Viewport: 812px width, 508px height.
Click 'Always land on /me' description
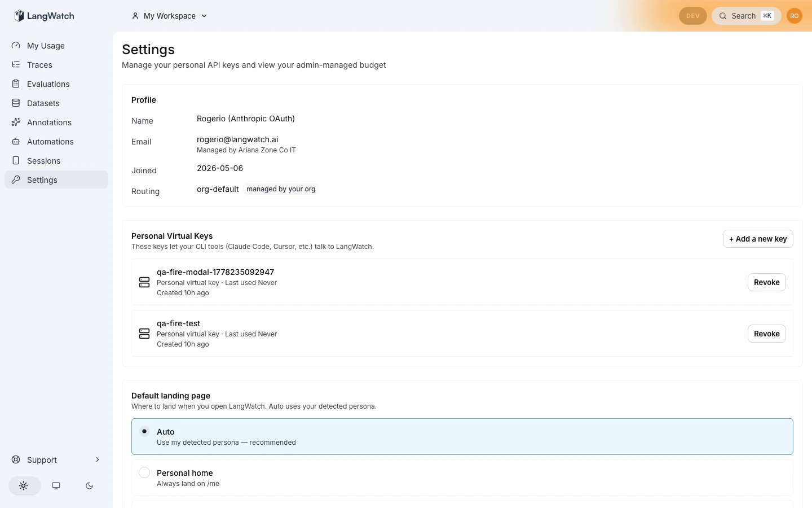point(188,484)
